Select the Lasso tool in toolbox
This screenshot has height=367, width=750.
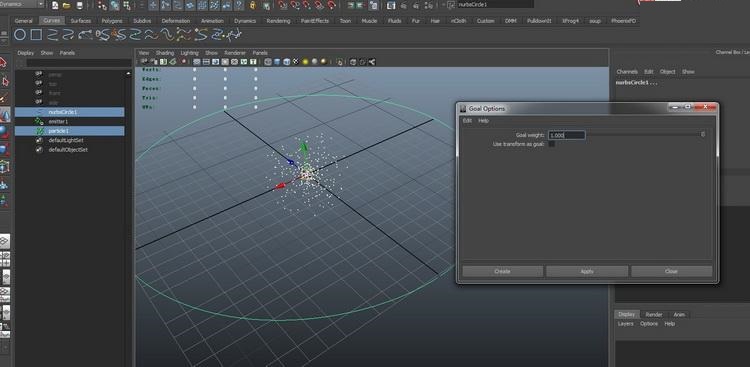coord(4,81)
